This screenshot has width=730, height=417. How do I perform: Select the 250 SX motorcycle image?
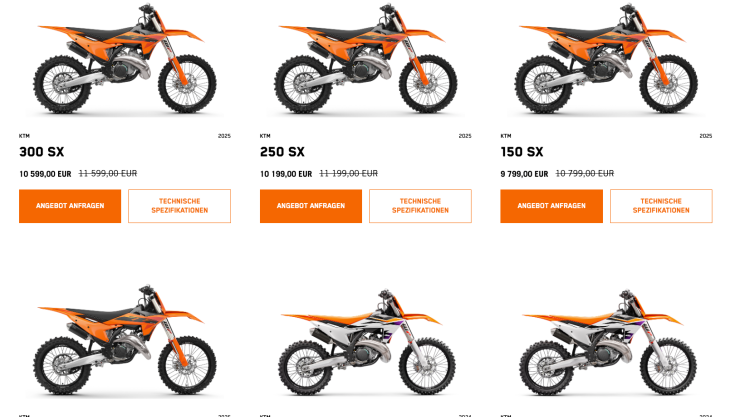(365, 58)
